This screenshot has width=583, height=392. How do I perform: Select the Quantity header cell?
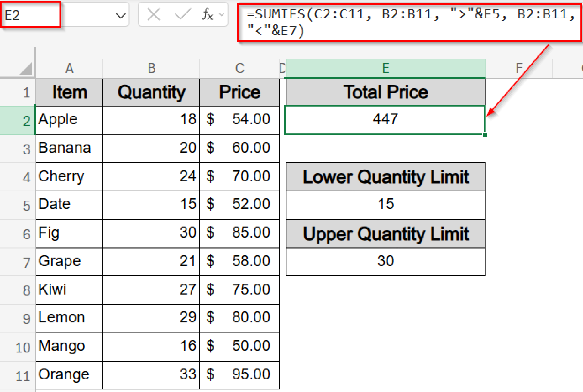tap(151, 92)
